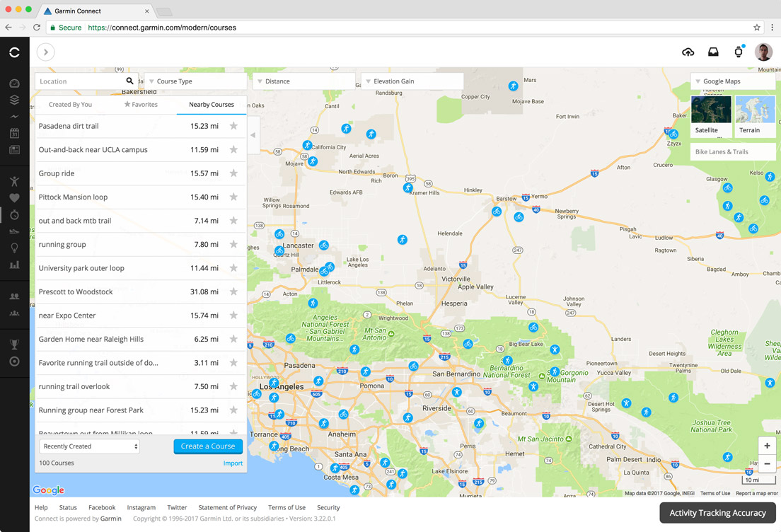Open Terms of Use footer link
Screen dimensions: 781x532
[x=287, y=507]
